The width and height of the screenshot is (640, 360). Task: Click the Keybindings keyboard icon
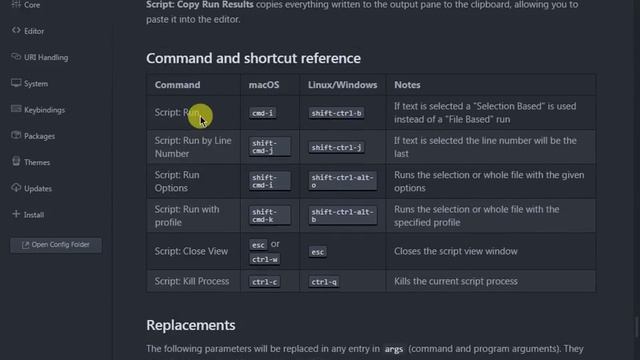[x=16, y=109]
